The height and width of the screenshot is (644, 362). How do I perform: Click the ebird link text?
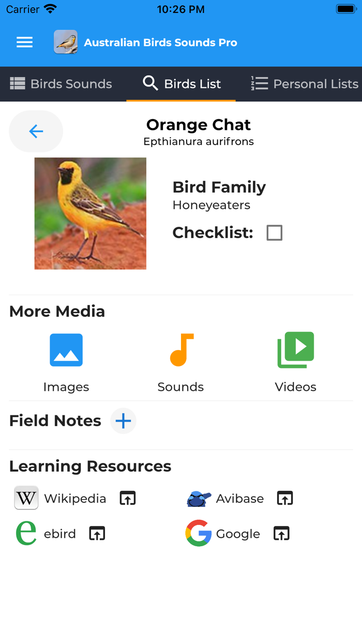coord(60,533)
